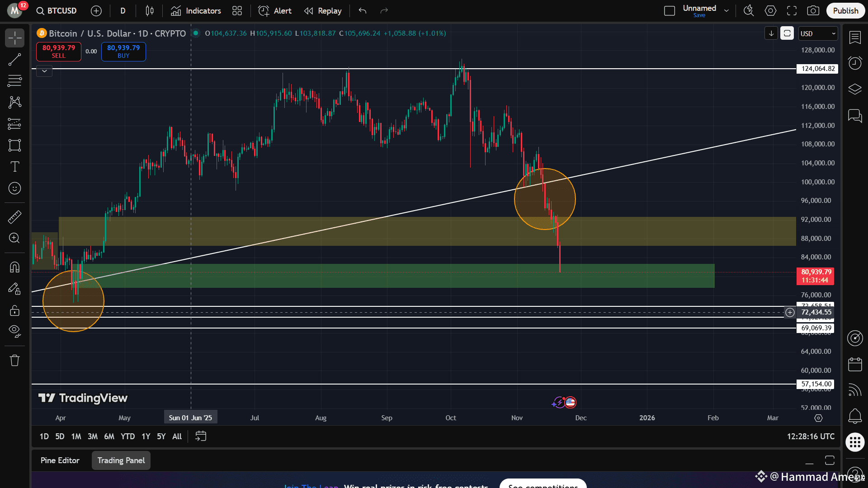Lock all drawing tools
Image resolution: width=868 pixels, height=488 pixels.
pos(14,310)
